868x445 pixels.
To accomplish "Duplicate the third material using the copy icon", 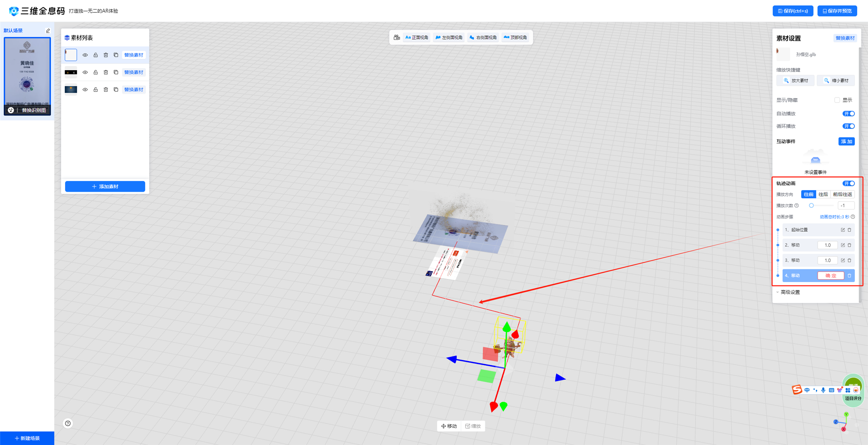I will tap(116, 90).
